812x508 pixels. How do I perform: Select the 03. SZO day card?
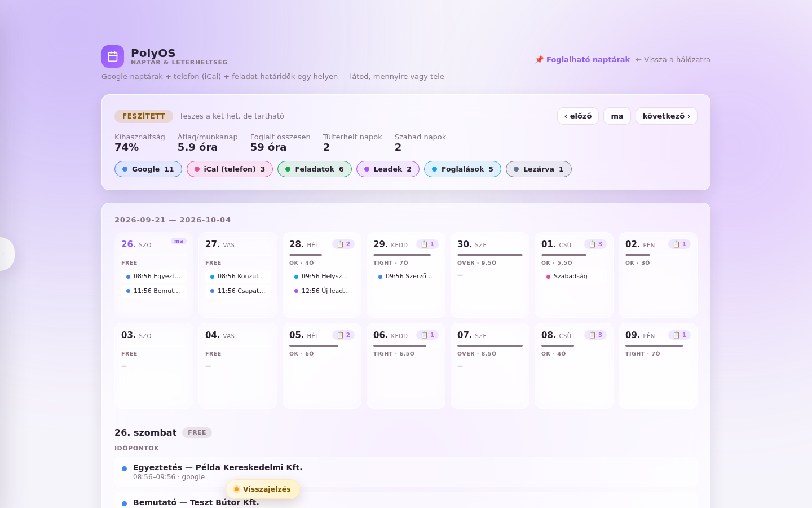click(x=154, y=366)
